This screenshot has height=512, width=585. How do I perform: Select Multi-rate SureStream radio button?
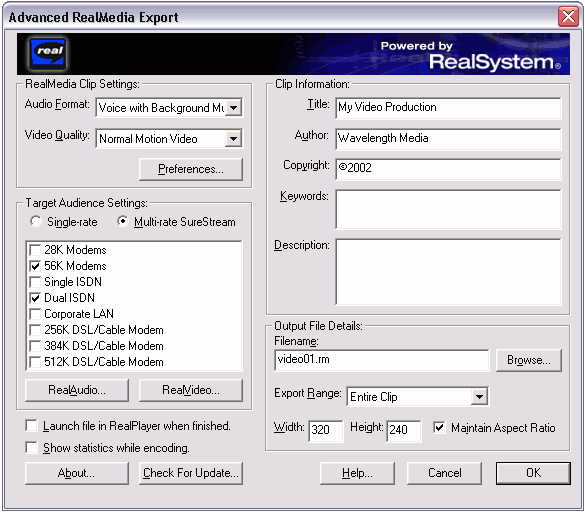(122, 221)
